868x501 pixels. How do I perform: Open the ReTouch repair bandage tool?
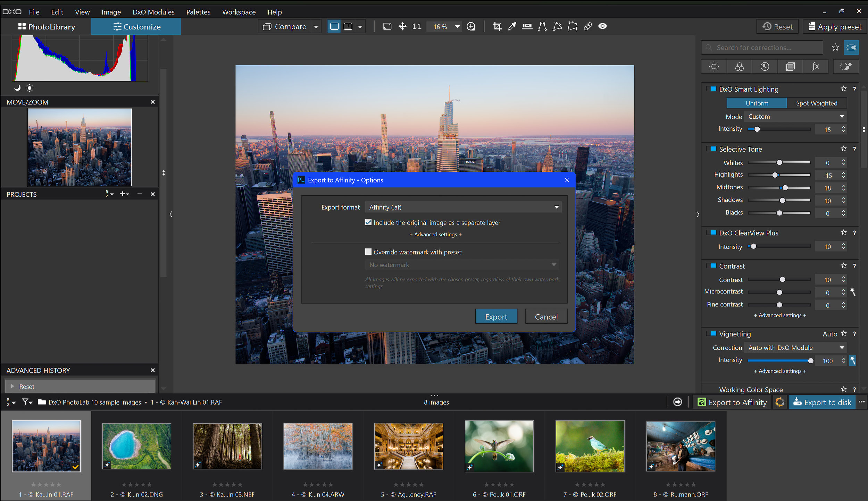[x=588, y=26]
